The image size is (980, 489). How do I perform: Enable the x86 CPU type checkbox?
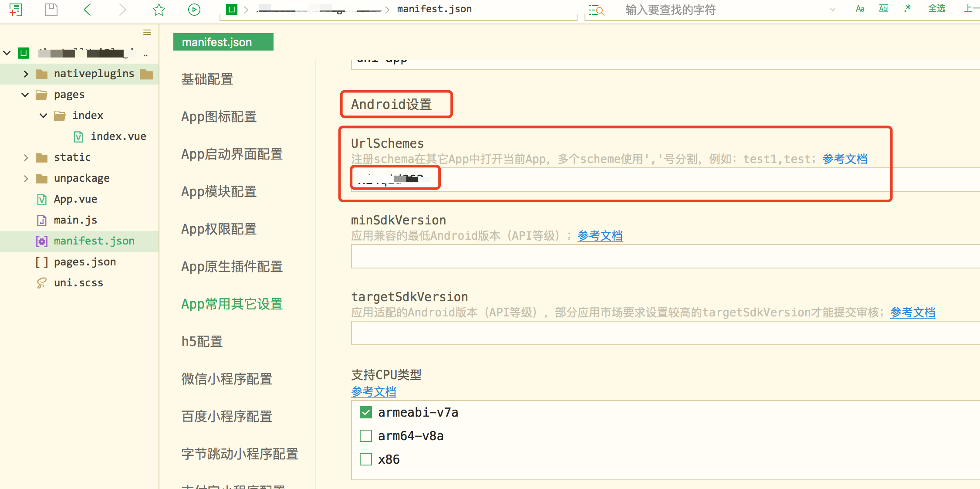(x=365, y=459)
